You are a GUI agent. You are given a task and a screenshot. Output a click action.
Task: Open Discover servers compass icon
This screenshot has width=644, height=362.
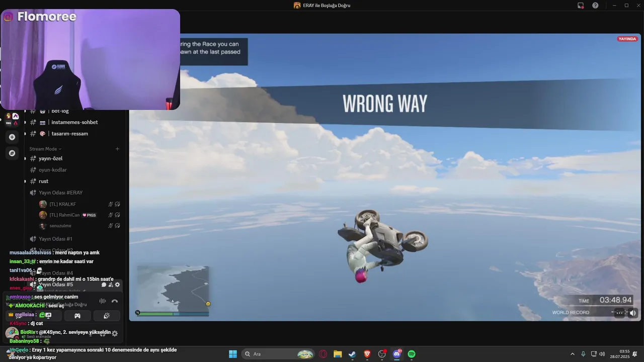point(12,153)
